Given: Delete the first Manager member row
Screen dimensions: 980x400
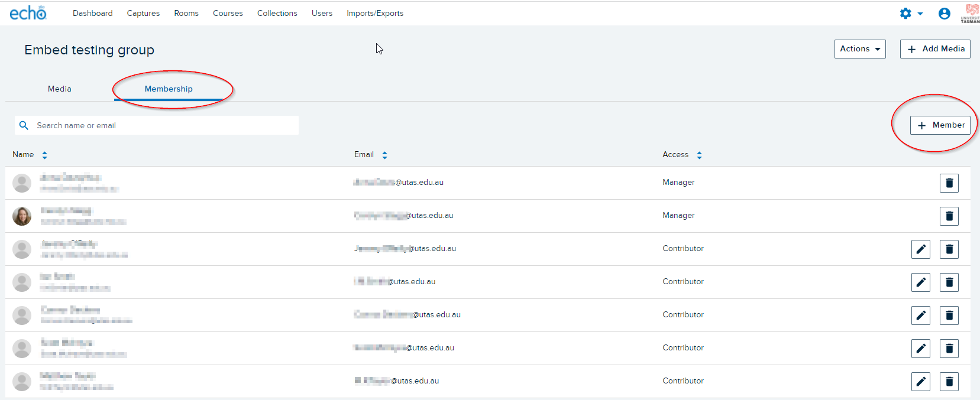Looking at the screenshot, I should [x=949, y=183].
